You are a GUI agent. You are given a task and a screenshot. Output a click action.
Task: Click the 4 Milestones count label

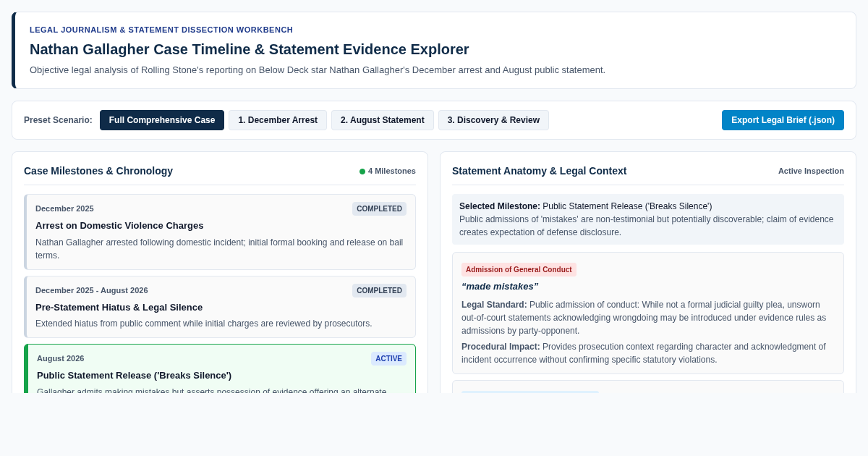(x=392, y=171)
